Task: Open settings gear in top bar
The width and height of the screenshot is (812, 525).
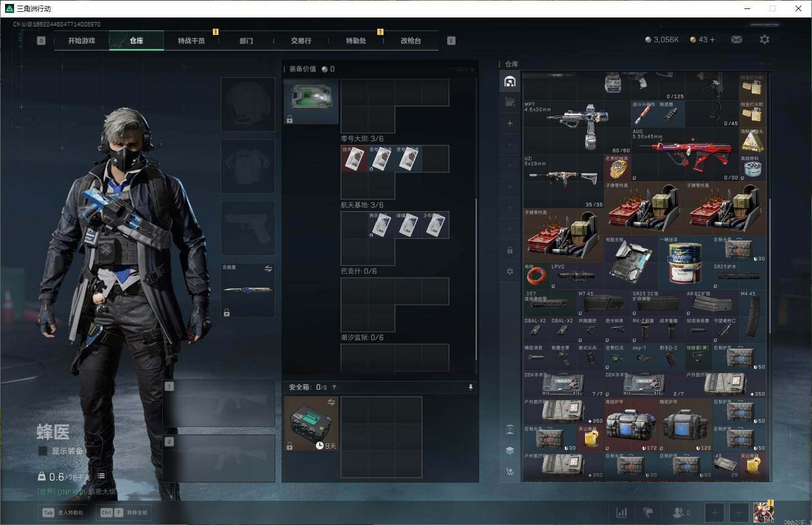Action: point(764,39)
